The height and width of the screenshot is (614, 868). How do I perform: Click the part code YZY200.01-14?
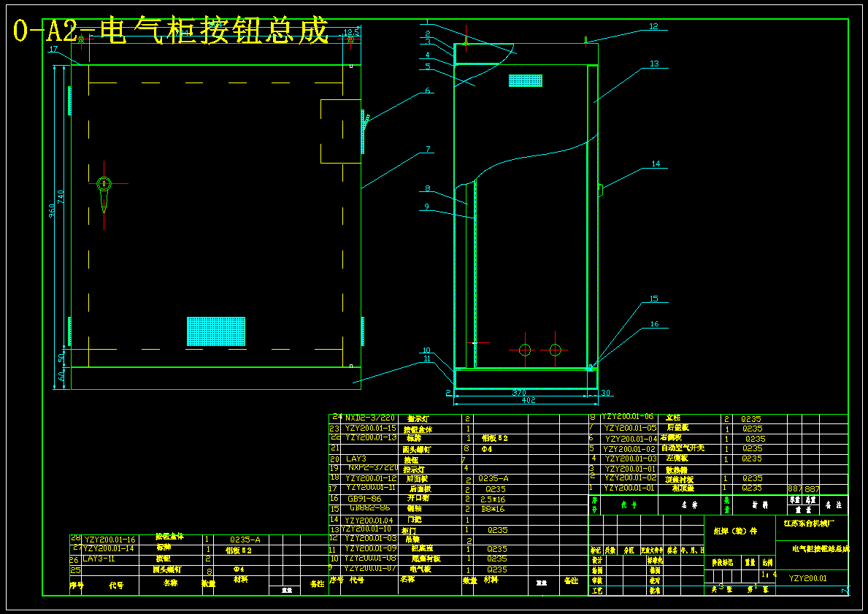(x=108, y=549)
